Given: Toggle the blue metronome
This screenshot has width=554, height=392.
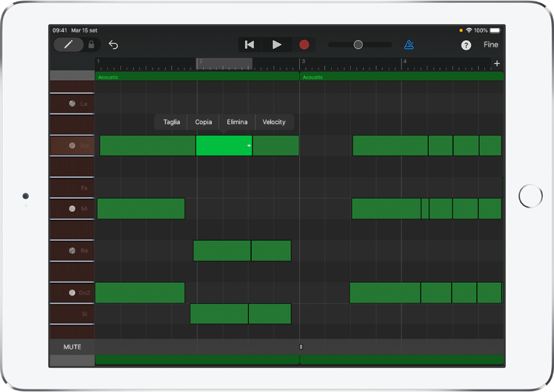Looking at the screenshot, I should [409, 45].
